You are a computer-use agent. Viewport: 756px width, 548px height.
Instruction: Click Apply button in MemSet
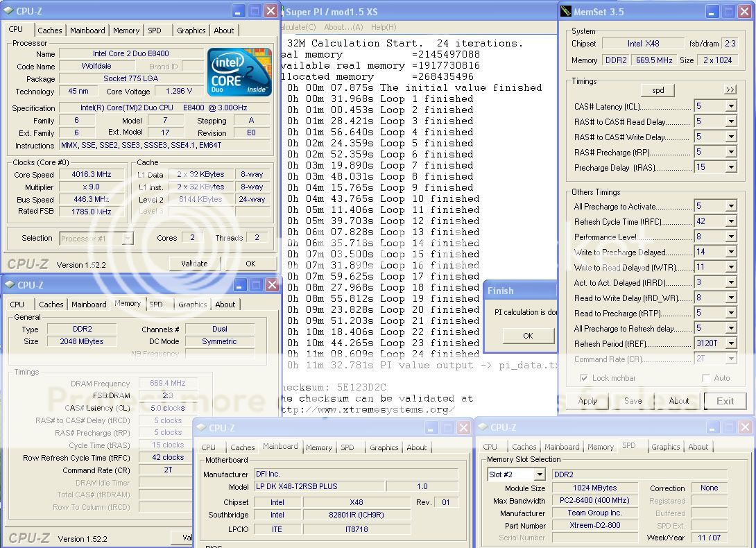click(587, 400)
